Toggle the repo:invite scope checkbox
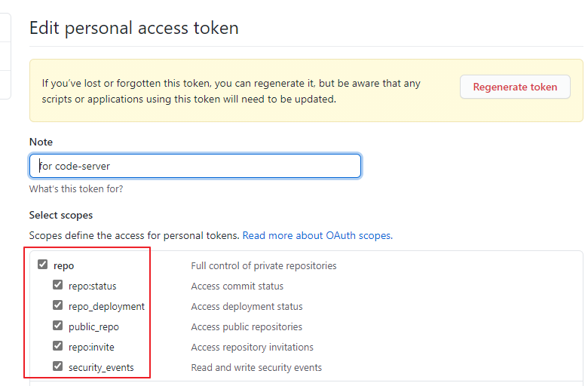Image resolution: width=588 pixels, height=386 pixels. coord(58,347)
